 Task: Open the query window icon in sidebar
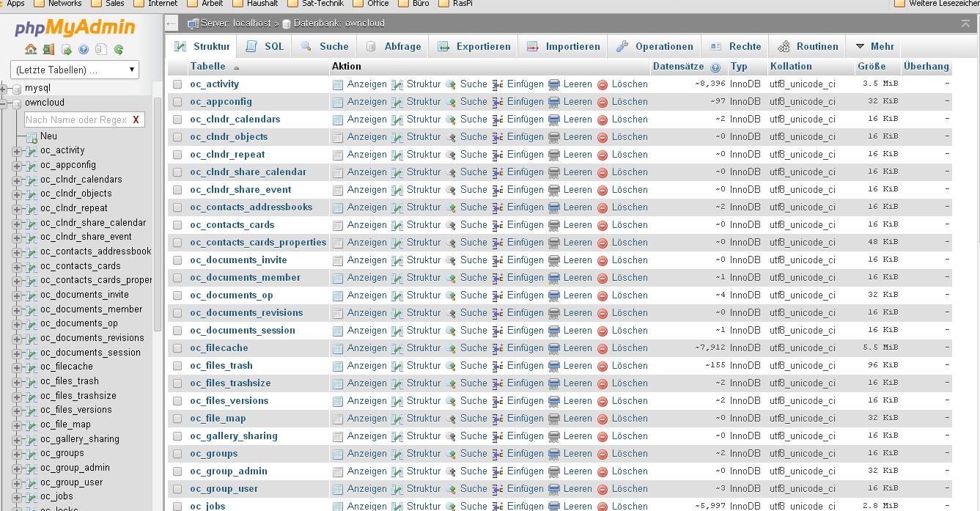[x=66, y=49]
